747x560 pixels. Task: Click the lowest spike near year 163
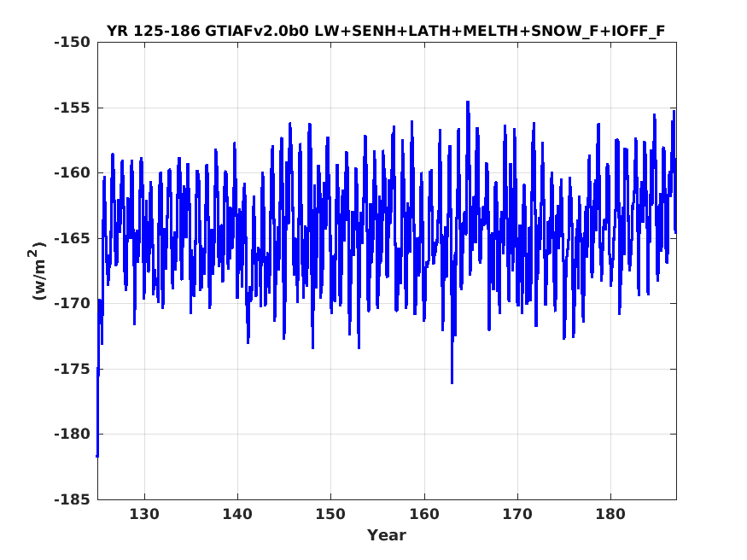coord(452,382)
